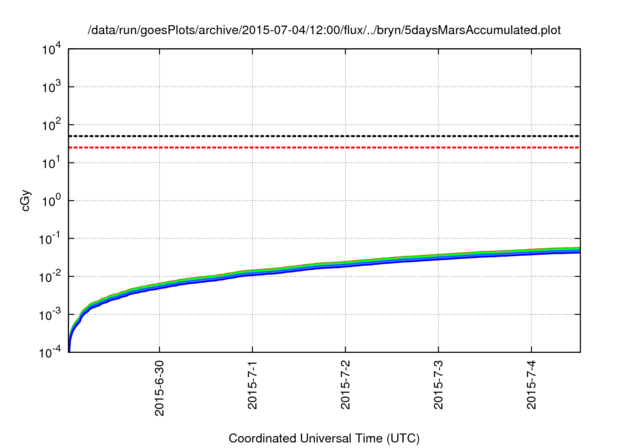The image size is (640, 448).
Task: Click the red dashed threshold line
Action: coord(324,148)
